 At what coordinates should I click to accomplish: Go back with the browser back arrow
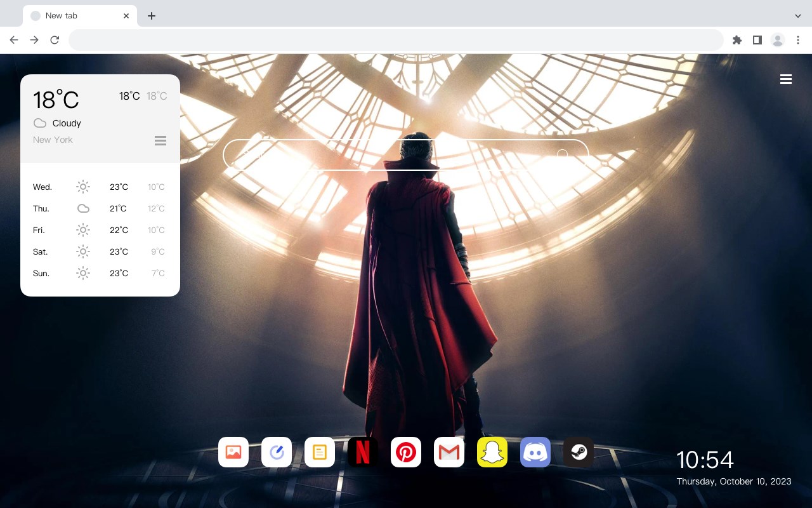click(14, 40)
